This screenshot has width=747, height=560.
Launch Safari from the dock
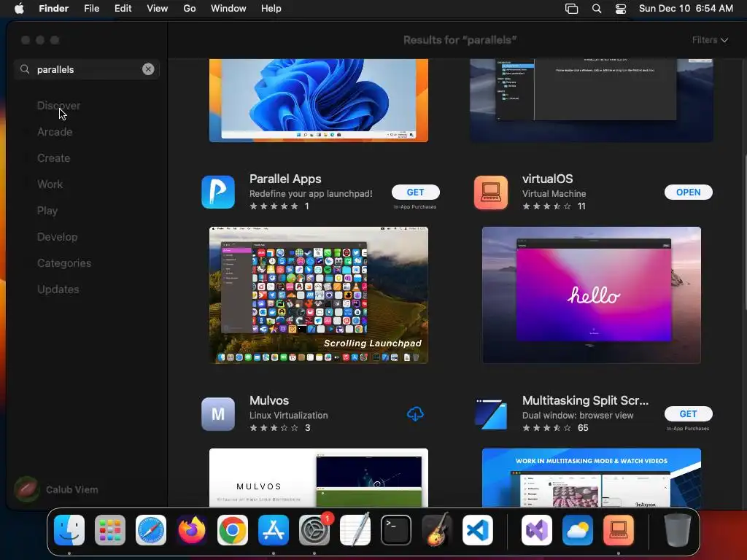click(151, 530)
